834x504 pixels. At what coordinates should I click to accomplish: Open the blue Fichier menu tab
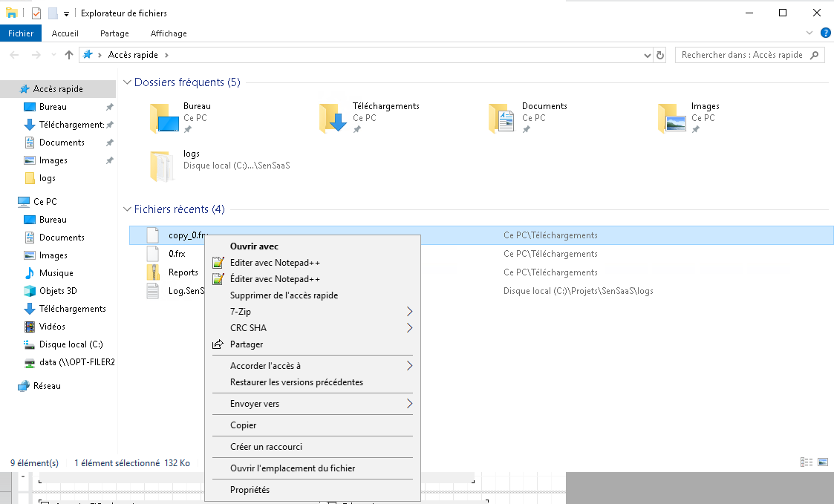(x=21, y=33)
